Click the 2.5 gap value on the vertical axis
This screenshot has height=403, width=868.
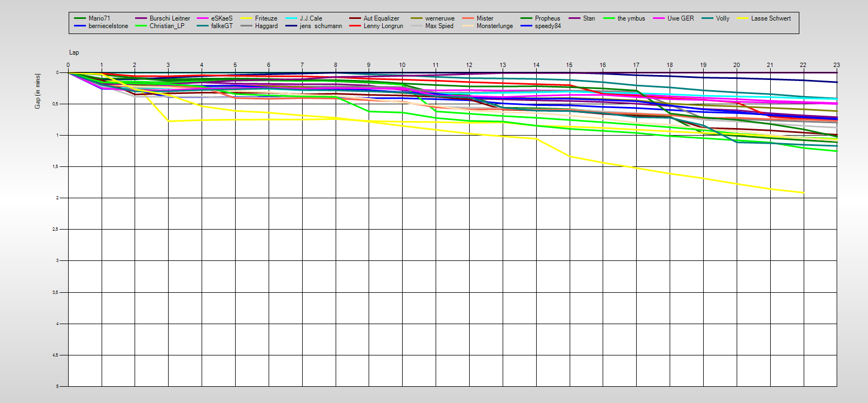56,229
